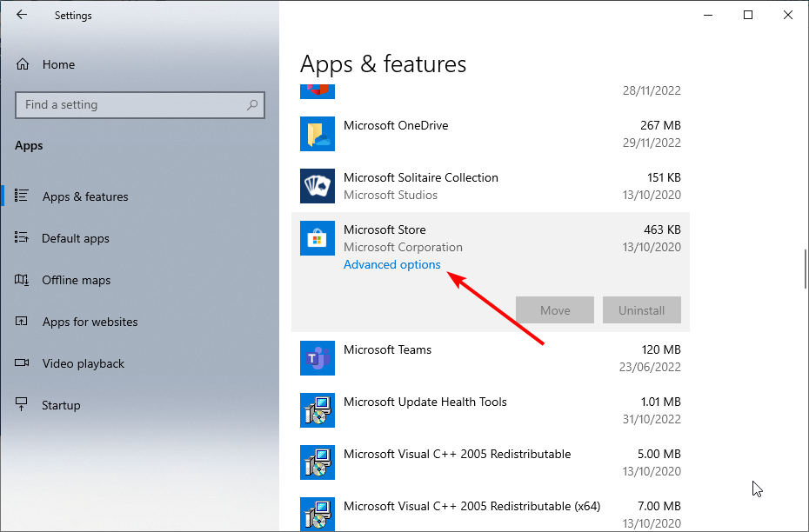The height and width of the screenshot is (532, 809).
Task: Click the Apps & features page heading
Action: (383, 64)
